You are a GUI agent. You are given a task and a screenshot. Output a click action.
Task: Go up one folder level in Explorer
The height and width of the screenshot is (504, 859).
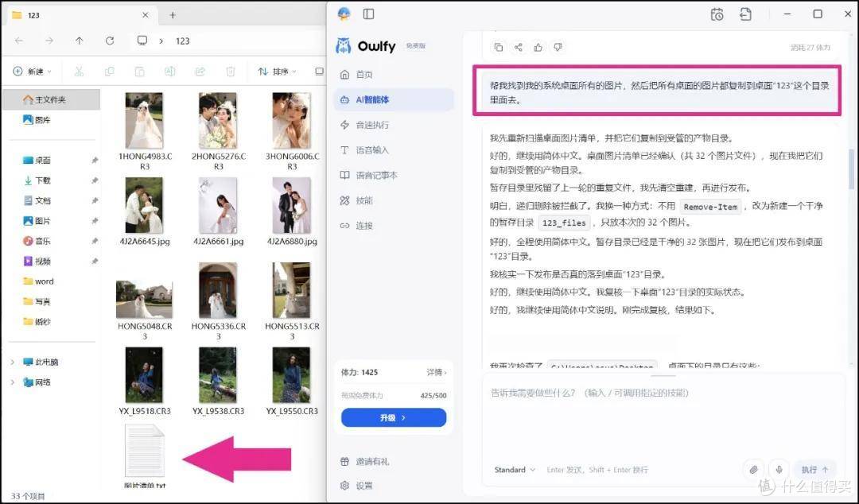pyautogui.click(x=80, y=41)
